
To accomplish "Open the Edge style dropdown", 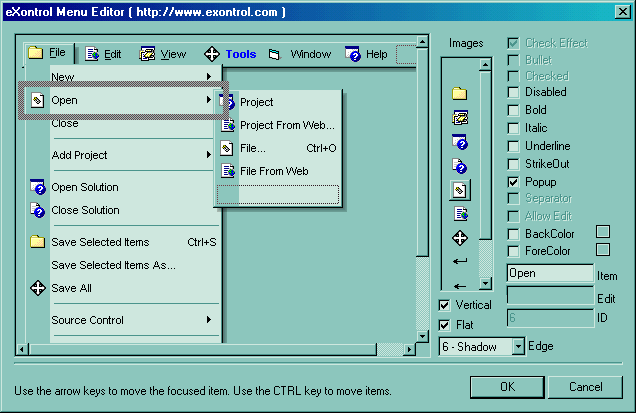I will 518,346.
